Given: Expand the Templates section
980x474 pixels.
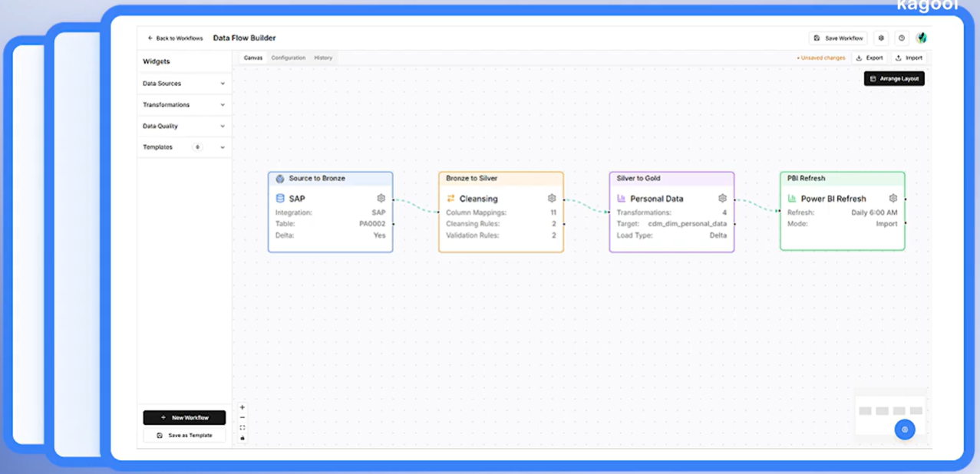Looking at the screenshot, I should [x=184, y=147].
